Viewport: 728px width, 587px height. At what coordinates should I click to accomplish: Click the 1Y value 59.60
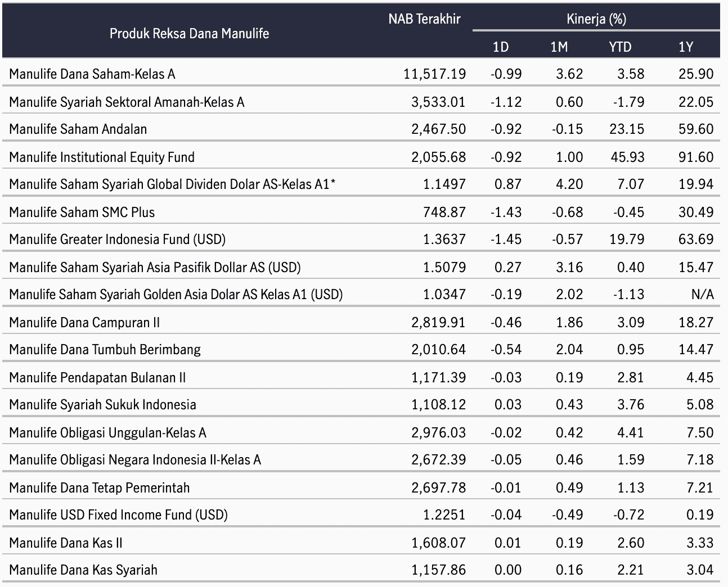696,129
